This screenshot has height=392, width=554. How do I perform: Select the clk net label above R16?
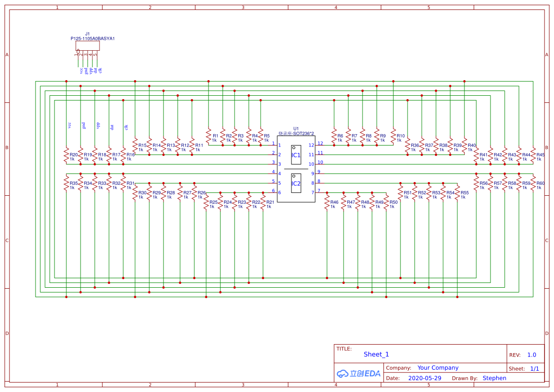click(x=126, y=127)
